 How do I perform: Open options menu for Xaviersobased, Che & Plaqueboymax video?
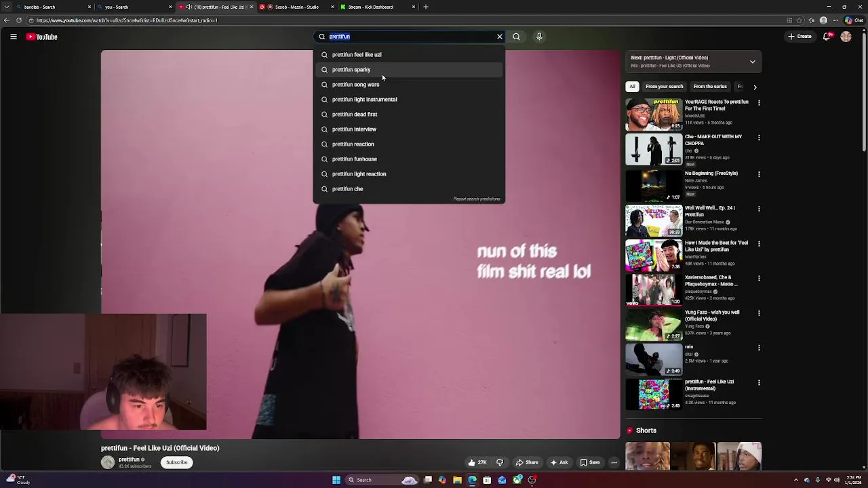(759, 279)
